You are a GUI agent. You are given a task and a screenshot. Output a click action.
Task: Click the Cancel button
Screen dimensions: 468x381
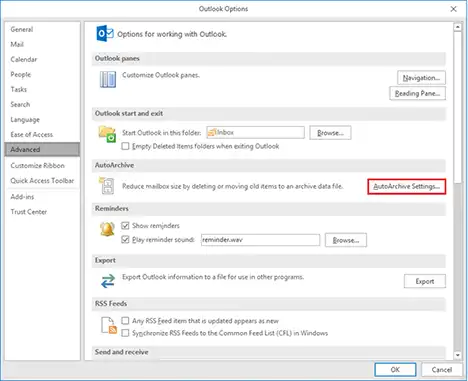pyautogui.click(x=442, y=369)
